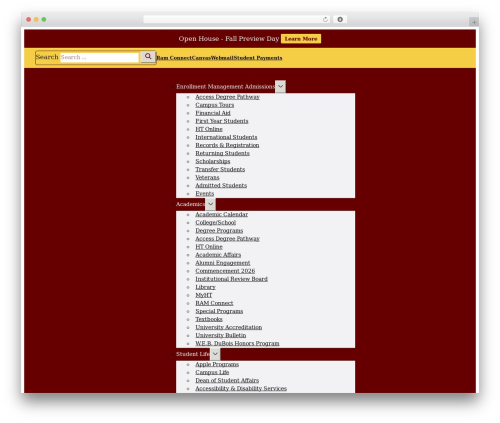Select Returning Students
The width and height of the screenshot is (500, 423).
pos(222,153)
